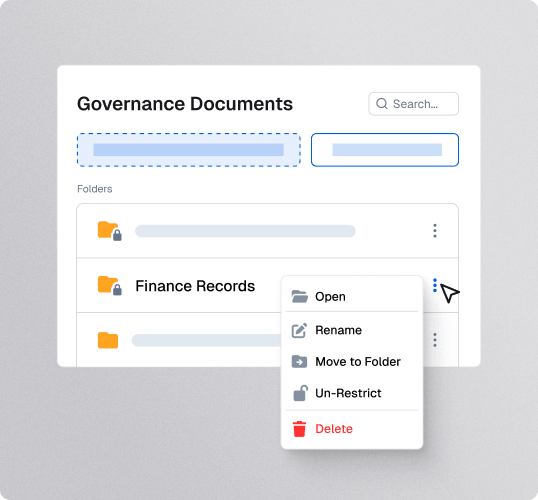Select Move to Folder menu entry
This screenshot has height=500, width=538.
pyautogui.click(x=352, y=361)
